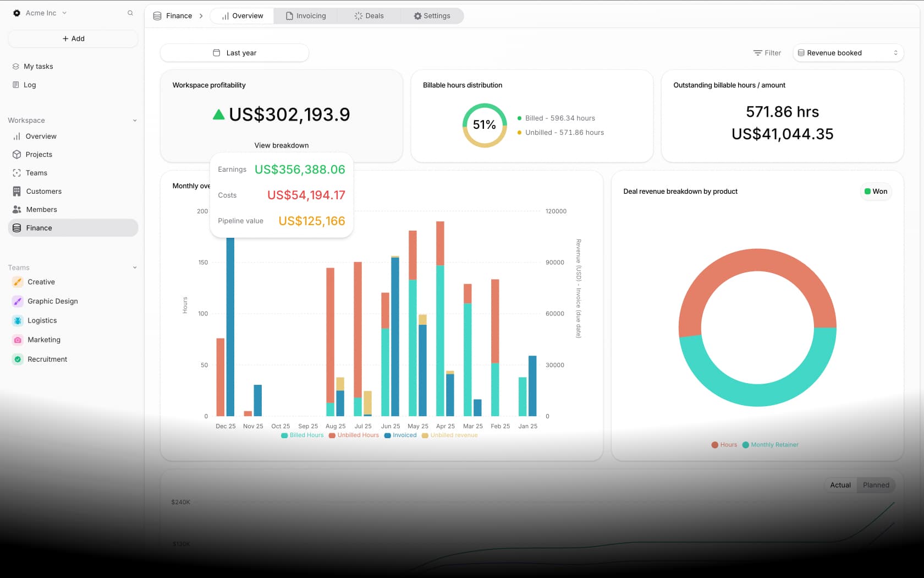Click the Logistics team bug icon
The height and width of the screenshot is (578, 924).
click(x=18, y=320)
